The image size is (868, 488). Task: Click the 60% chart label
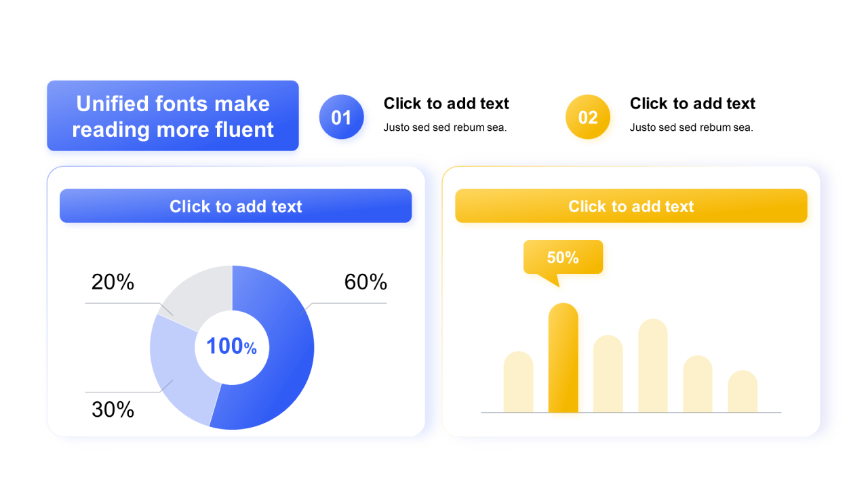coord(366,282)
